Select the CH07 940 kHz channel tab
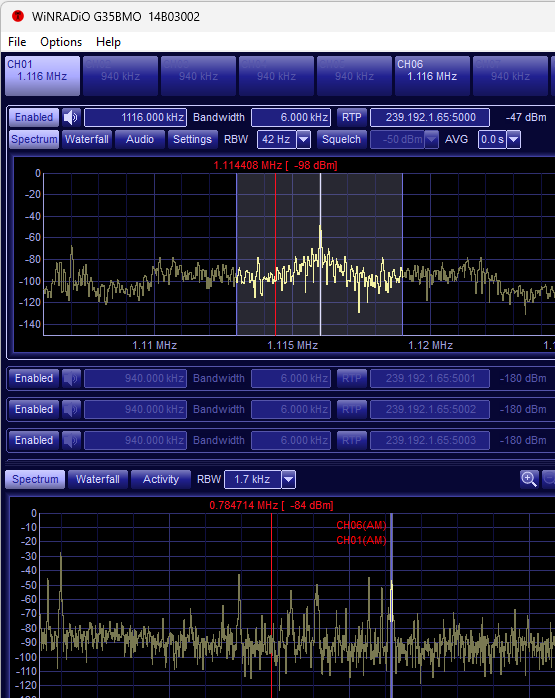Screen dimensions: 555x698 coord(510,76)
